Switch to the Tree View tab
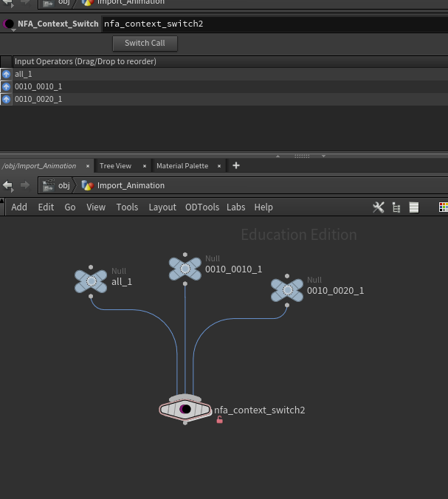The image size is (448, 499). click(115, 166)
